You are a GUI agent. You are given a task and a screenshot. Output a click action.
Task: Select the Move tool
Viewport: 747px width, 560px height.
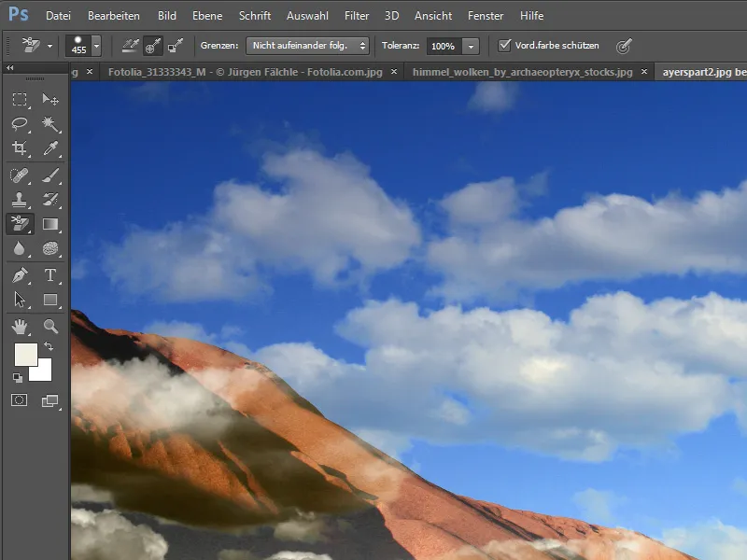click(x=50, y=99)
